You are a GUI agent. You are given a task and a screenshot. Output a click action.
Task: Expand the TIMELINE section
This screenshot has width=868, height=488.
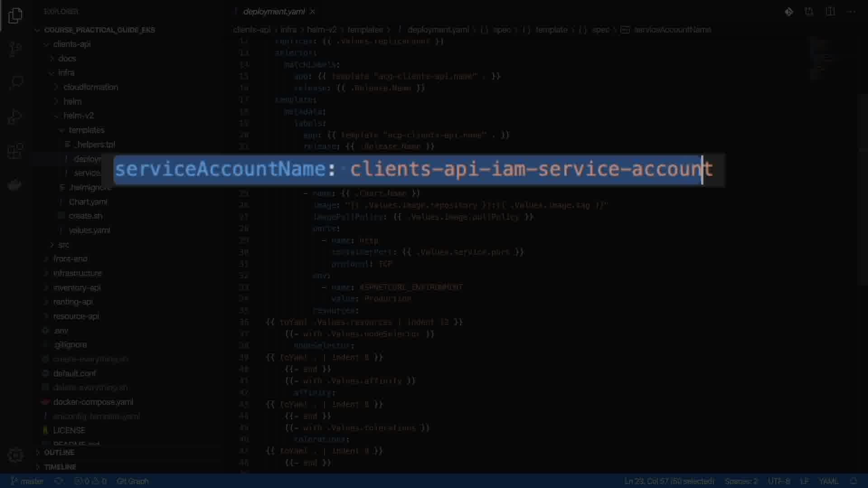coord(60,467)
